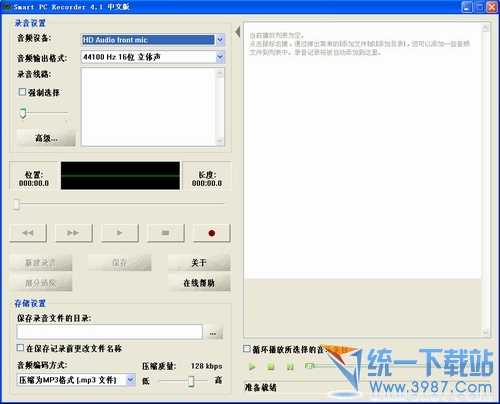The image size is (500, 404).
Task: Click the 准备就绪 status text
Action: click(260, 387)
